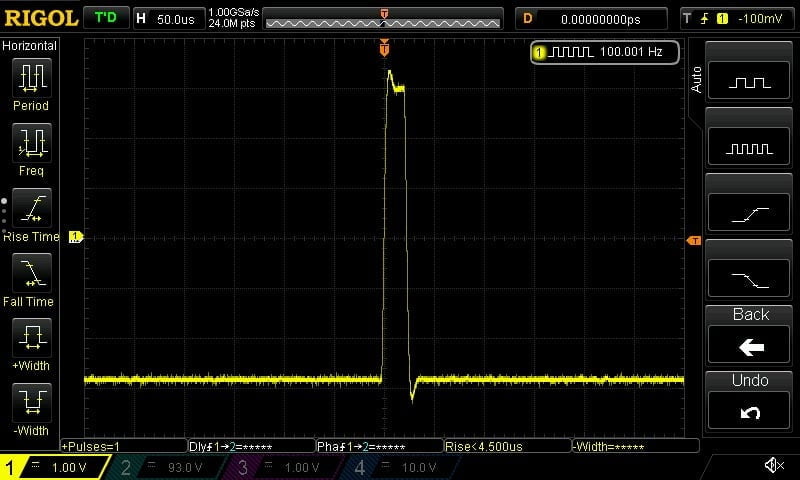Image resolution: width=800 pixels, height=480 pixels.
Task: Click the 24.0M pts memory depth readout
Action: click(232, 23)
